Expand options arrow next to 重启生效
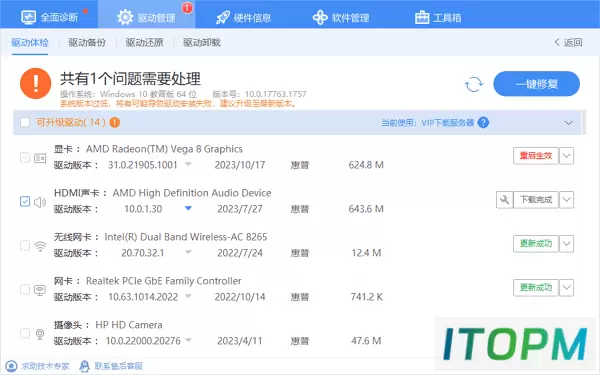Image resolution: width=600 pixels, height=375 pixels. click(x=566, y=156)
